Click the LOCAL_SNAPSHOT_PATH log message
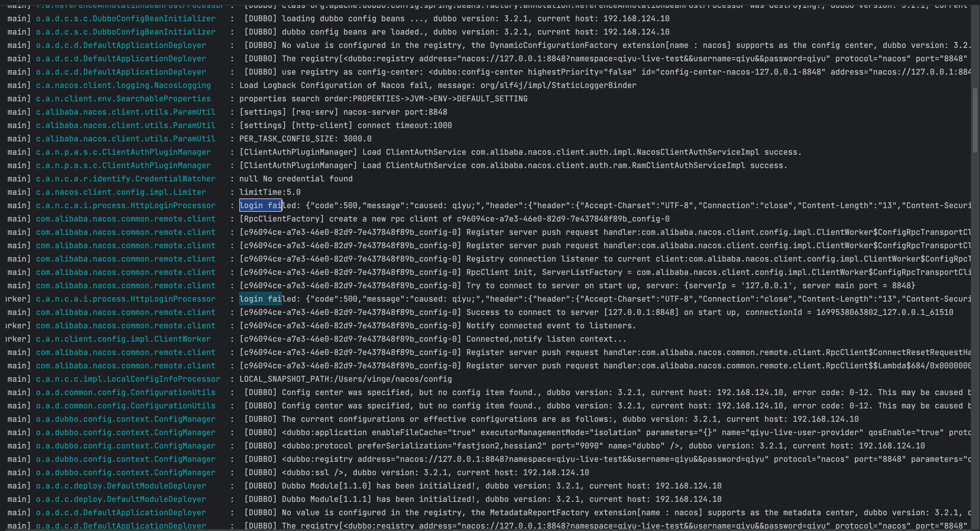980x531 pixels. click(345, 379)
